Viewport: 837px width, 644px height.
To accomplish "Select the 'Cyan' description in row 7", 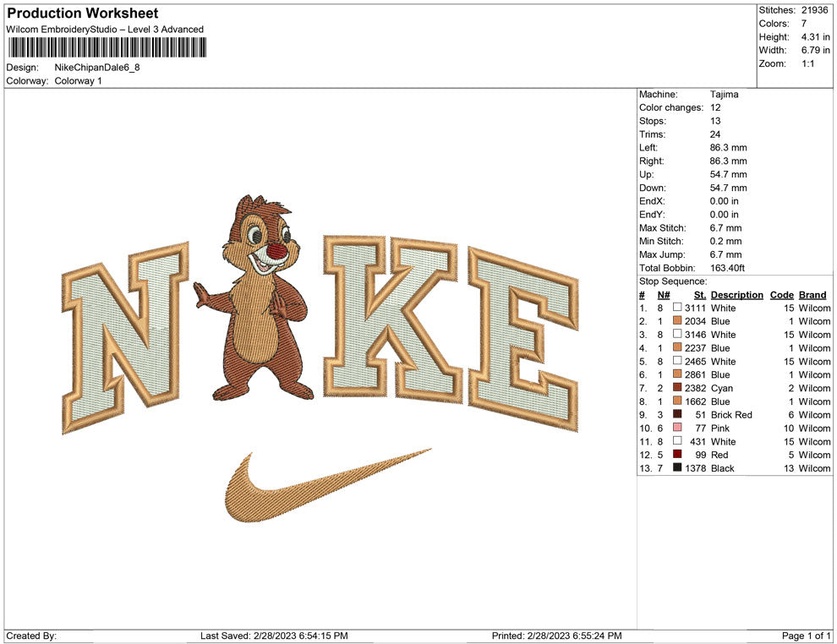I will click(722, 388).
